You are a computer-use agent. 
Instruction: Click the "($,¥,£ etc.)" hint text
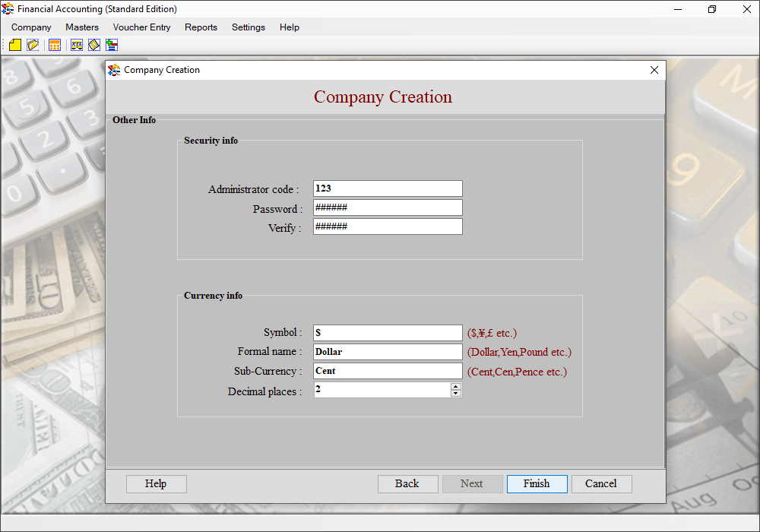click(x=492, y=333)
